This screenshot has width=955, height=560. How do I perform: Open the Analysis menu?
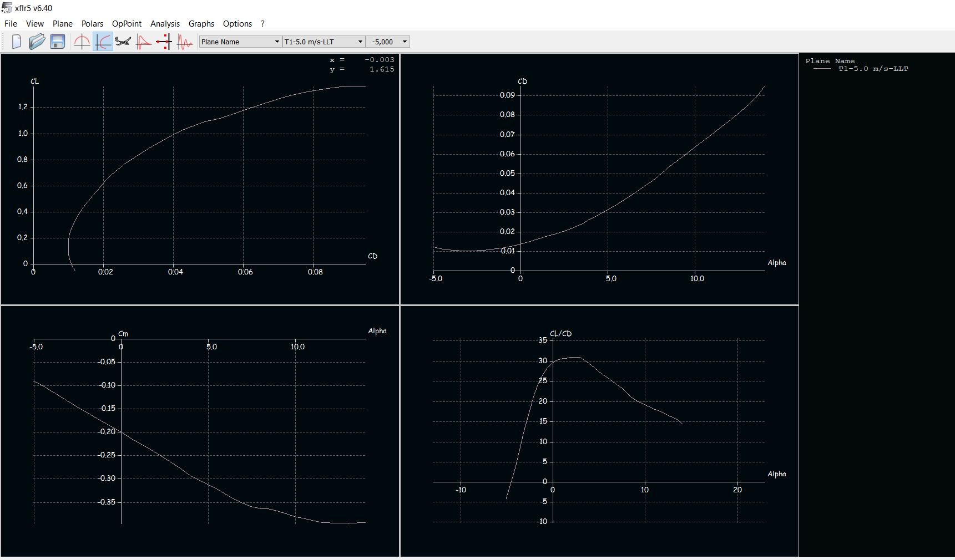coord(165,24)
